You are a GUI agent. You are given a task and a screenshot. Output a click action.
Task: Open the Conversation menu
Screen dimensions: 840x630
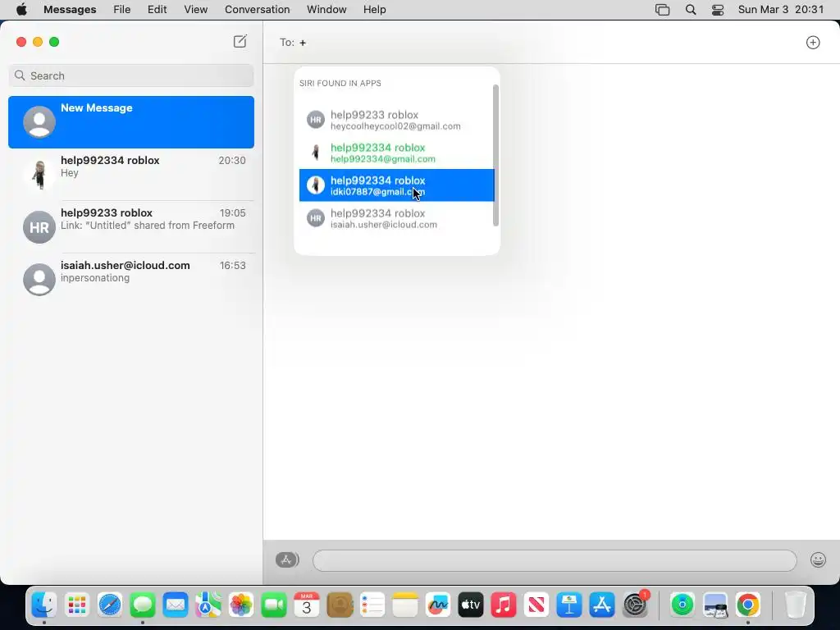coord(257,10)
